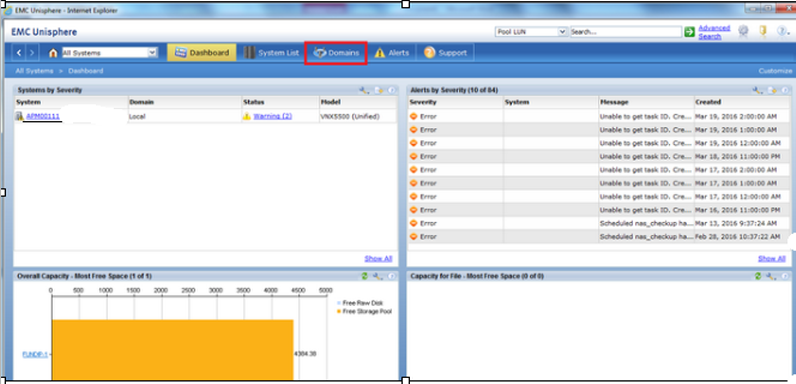This screenshot has width=796, height=384.
Task: Click the FUNDP-1 chart label link
Action: click(35, 355)
